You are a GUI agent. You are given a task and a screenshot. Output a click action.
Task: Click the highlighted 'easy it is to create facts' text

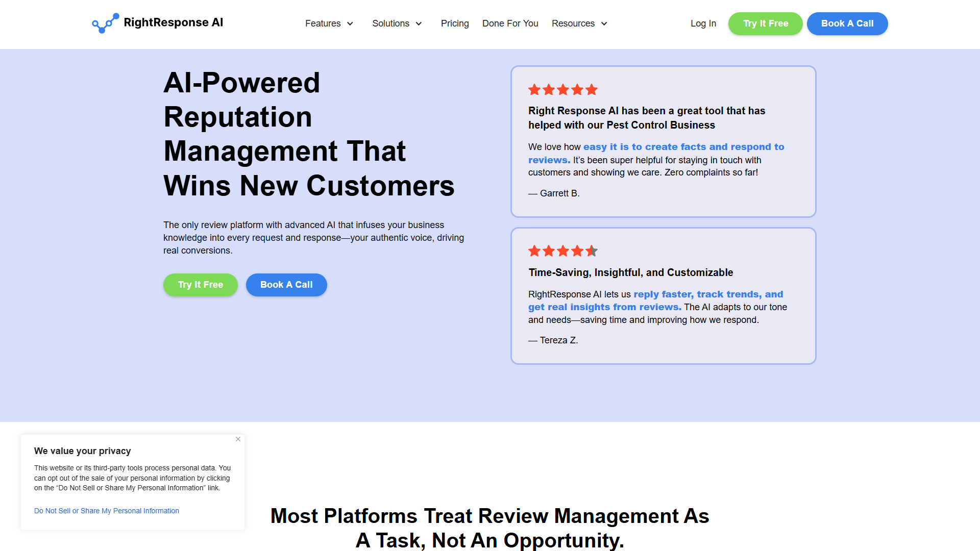pyautogui.click(x=645, y=147)
